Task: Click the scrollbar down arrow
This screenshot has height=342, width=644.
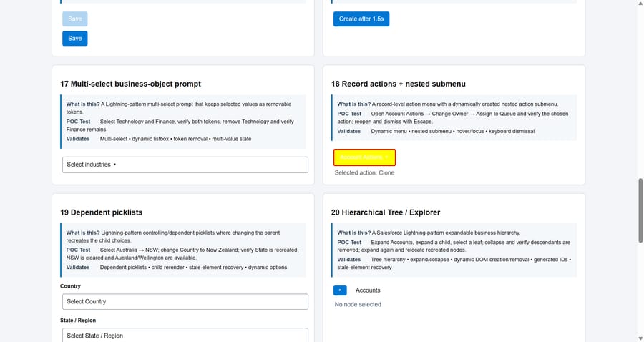Action: (640, 338)
